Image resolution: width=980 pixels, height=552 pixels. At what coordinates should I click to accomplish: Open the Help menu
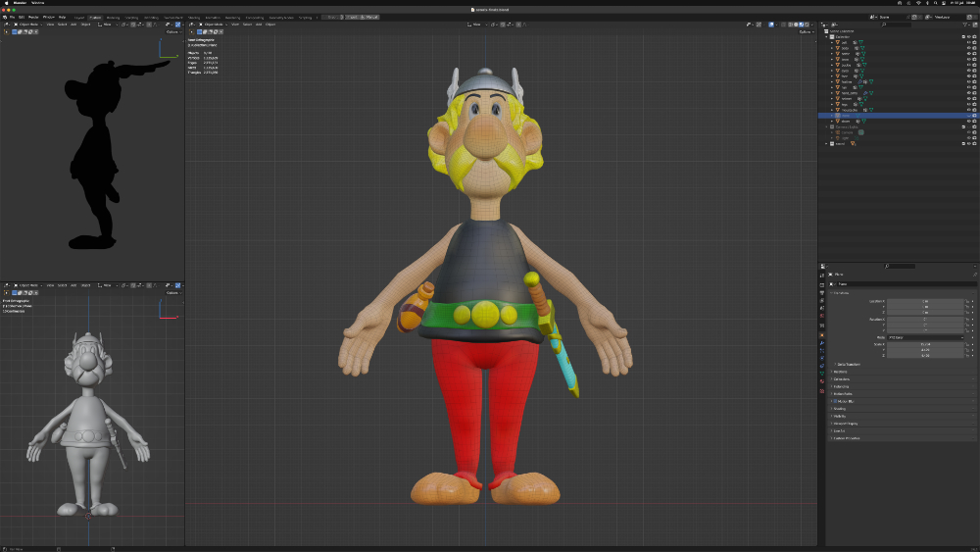[x=62, y=17]
